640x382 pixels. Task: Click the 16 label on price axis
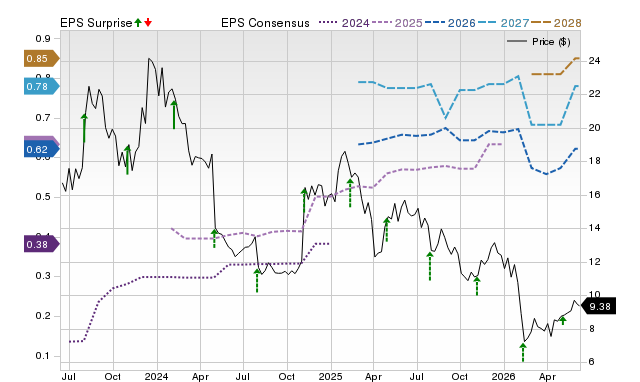coord(594,195)
